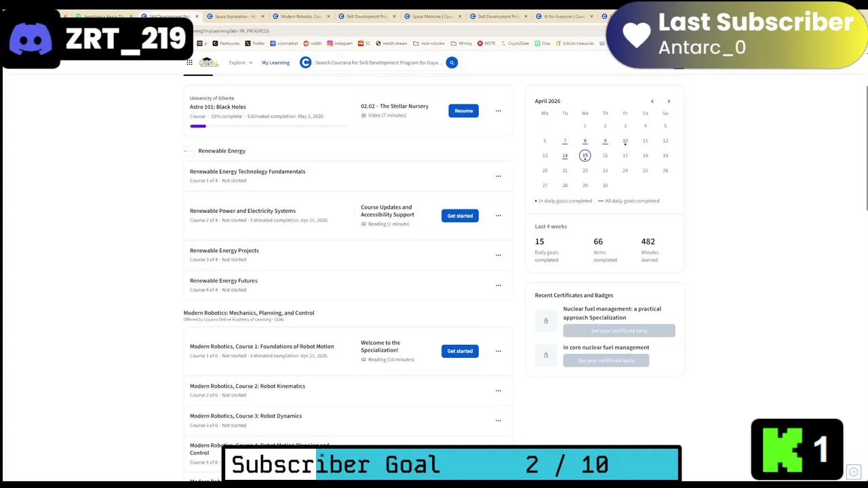Open the MSTR bookmark
This screenshot has width=868, height=488.
(486, 43)
